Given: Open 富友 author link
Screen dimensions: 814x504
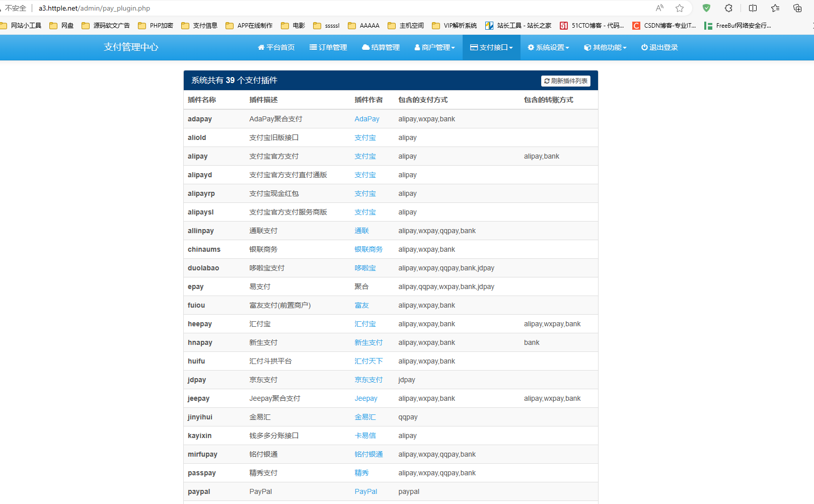Looking at the screenshot, I should coord(361,306).
